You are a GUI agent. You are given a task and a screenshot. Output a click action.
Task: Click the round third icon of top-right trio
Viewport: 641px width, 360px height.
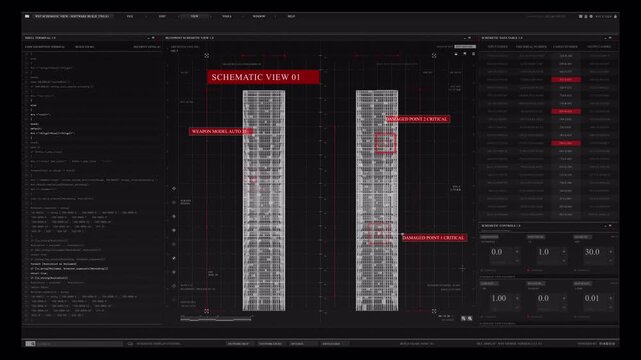click(x=591, y=16)
